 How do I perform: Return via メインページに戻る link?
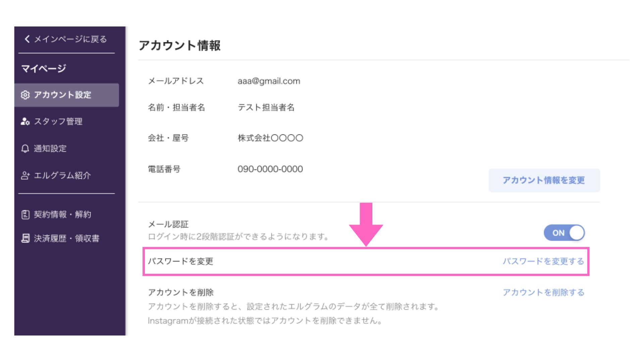tap(70, 39)
